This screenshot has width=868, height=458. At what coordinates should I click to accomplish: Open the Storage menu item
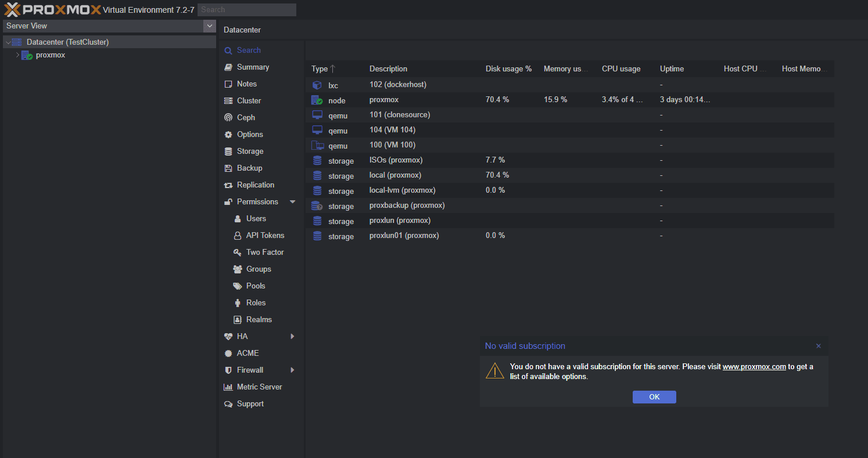pos(250,152)
